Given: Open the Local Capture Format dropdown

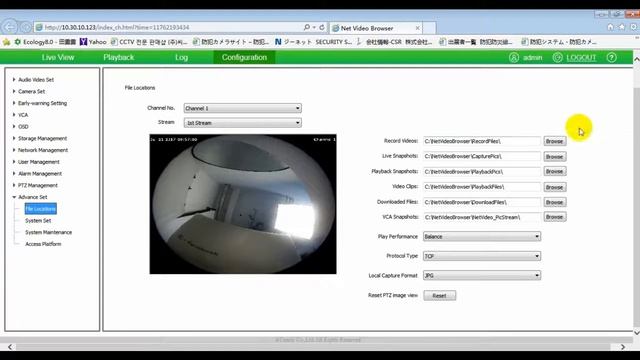Looking at the screenshot, I should pyautogui.click(x=482, y=276).
